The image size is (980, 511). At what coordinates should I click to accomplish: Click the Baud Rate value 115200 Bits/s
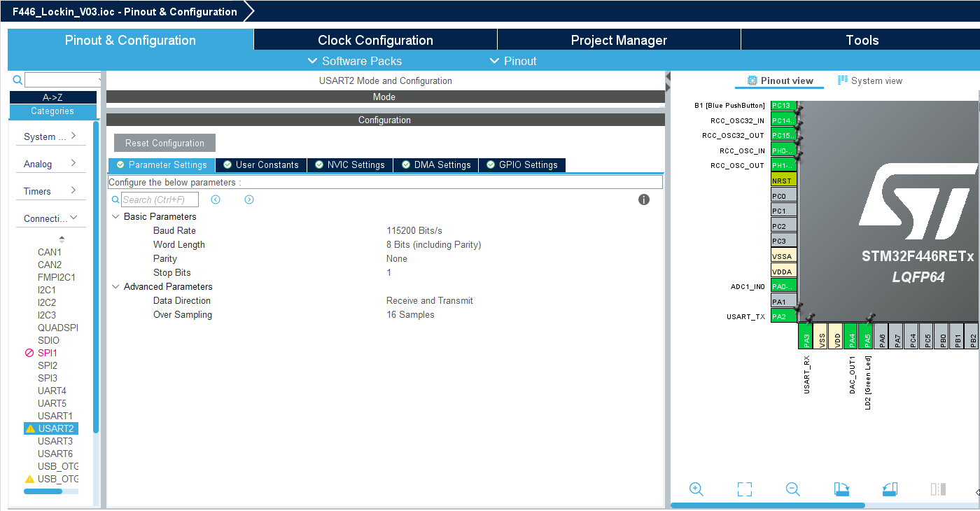414,230
